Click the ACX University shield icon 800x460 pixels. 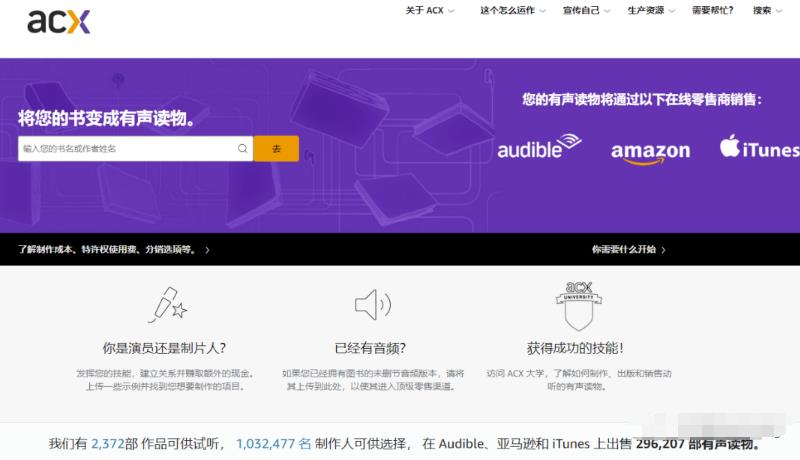(x=579, y=304)
